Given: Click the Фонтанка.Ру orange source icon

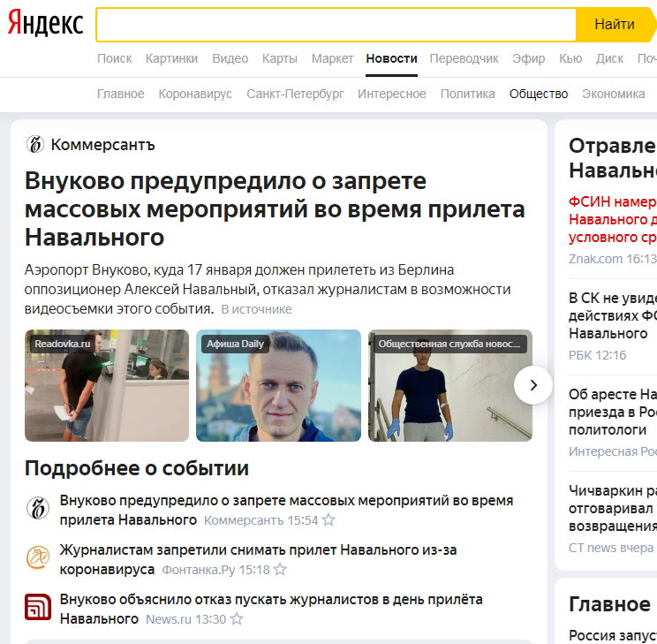Looking at the screenshot, I should point(38,557).
